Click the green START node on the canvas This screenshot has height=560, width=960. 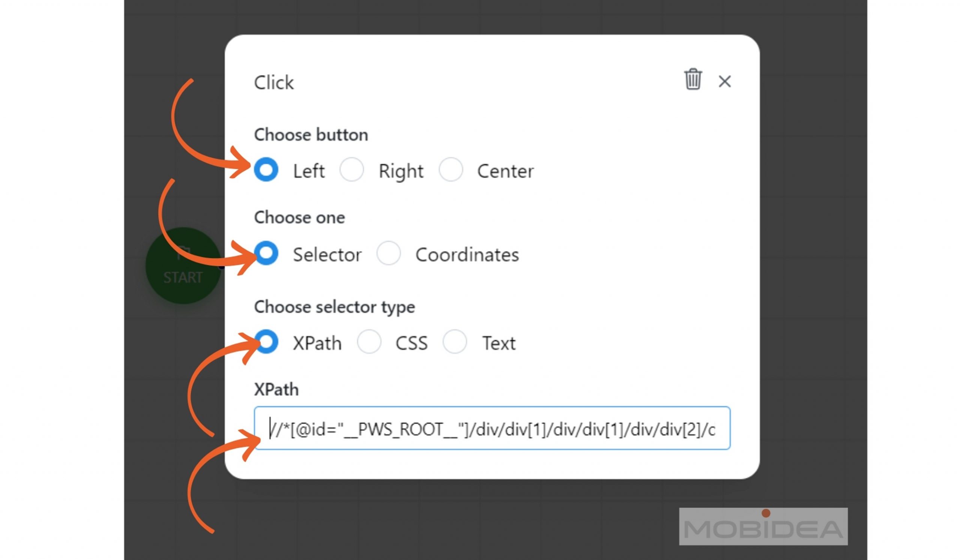point(183,266)
